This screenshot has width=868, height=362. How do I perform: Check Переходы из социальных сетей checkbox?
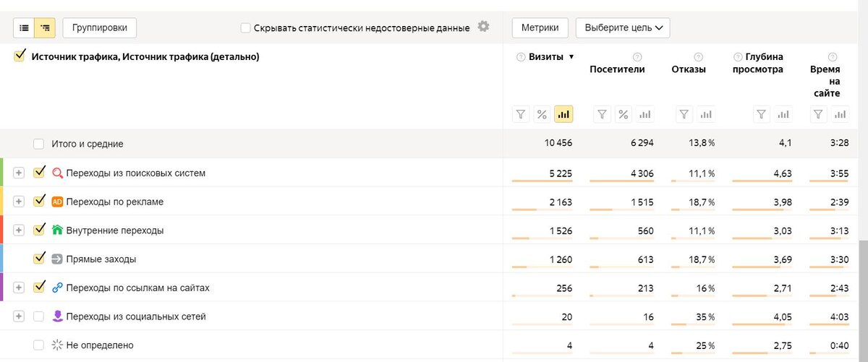(x=39, y=316)
